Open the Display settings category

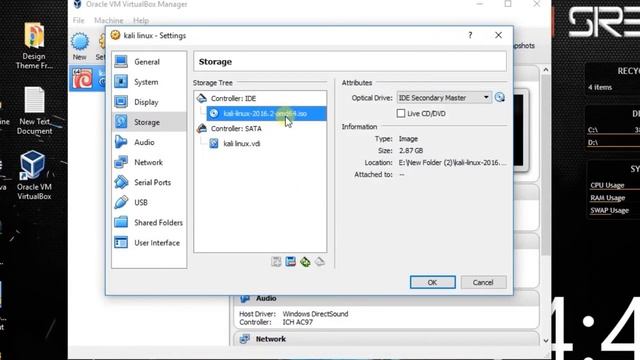click(149, 102)
